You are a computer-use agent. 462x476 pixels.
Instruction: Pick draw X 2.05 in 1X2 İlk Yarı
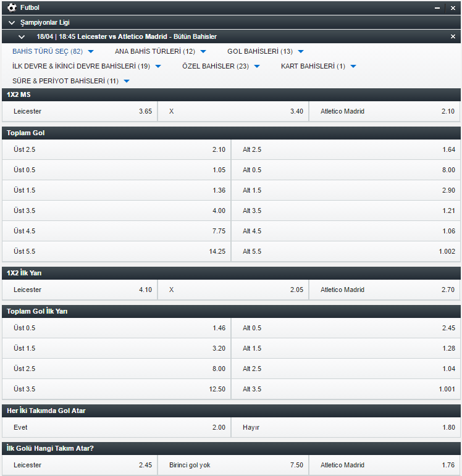[x=233, y=290]
